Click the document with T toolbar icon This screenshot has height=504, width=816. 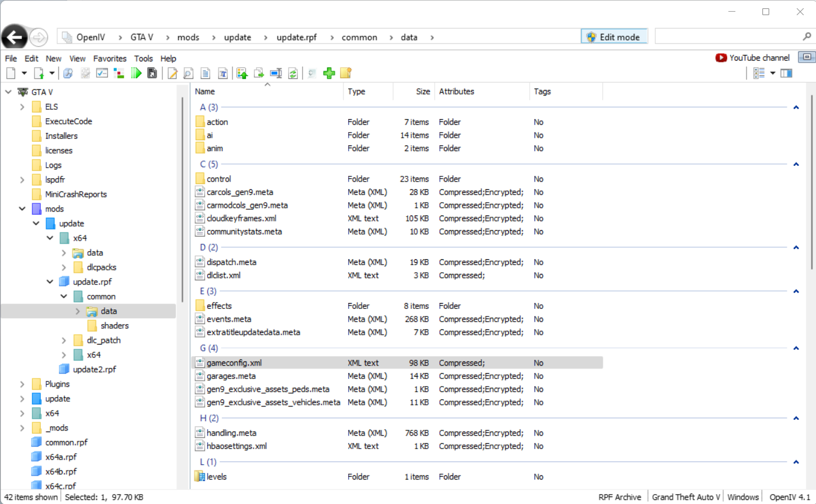pos(223,73)
